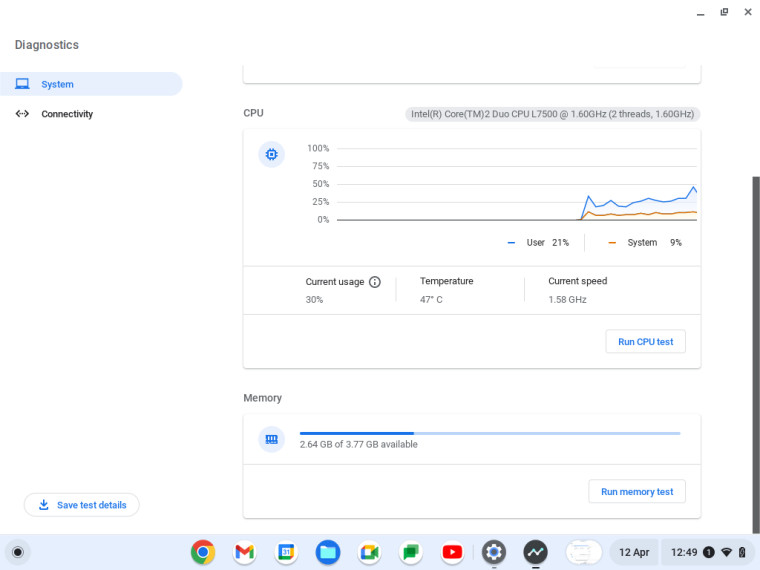Click the vertical scrollbar
Viewport: 760px width, 570px height.
point(756,355)
